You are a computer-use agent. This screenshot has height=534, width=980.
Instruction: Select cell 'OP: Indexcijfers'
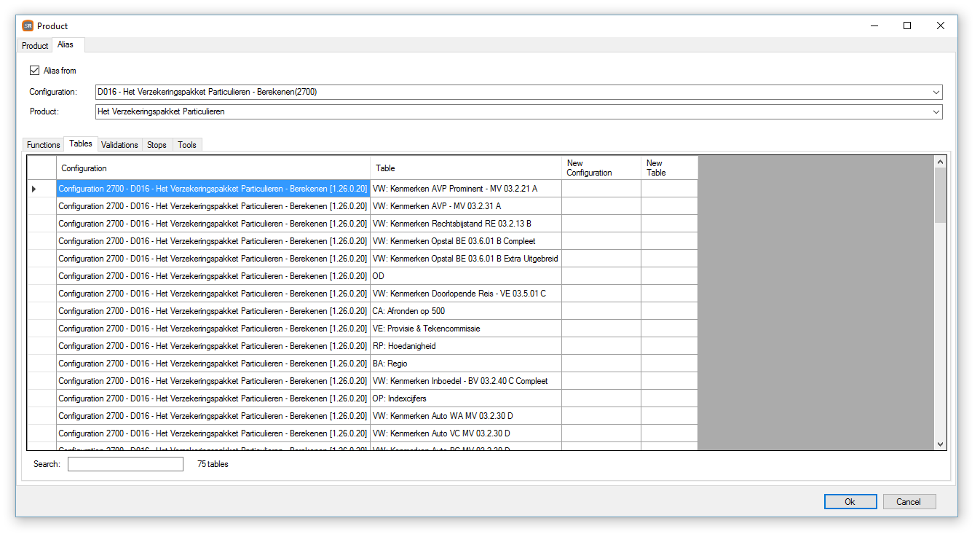pyautogui.click(x=466, y=398)
